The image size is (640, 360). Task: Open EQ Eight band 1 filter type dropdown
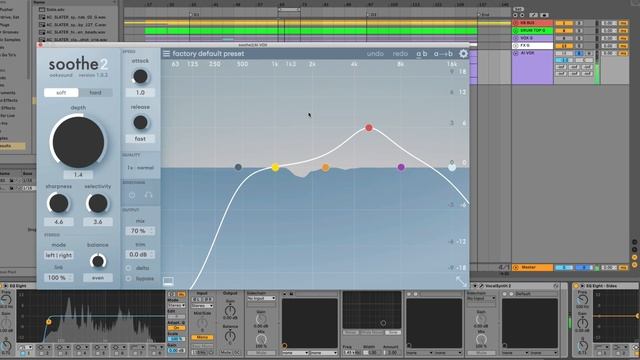pyautogui.click(x=26, y=347)
